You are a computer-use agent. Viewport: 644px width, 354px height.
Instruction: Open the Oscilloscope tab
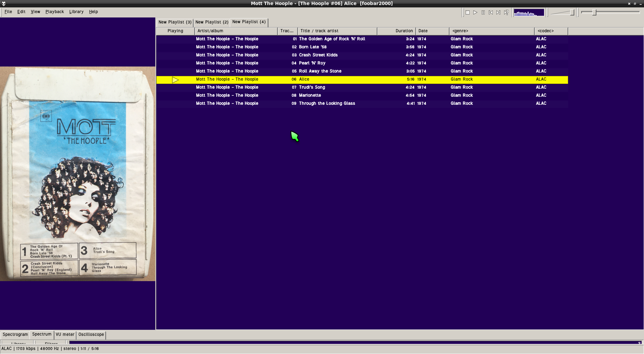[x=91, y=335]
